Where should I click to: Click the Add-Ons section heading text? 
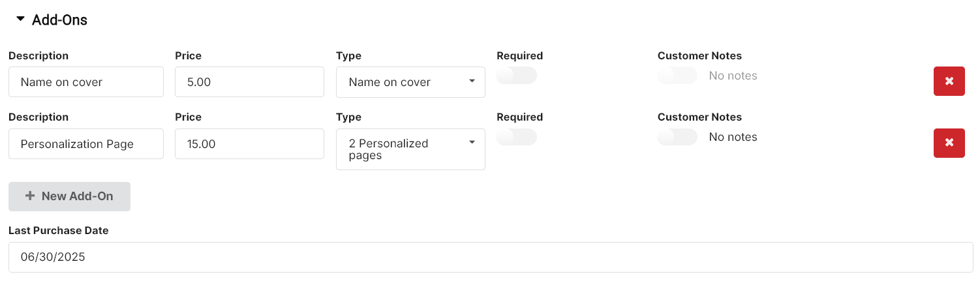point(59,20)
